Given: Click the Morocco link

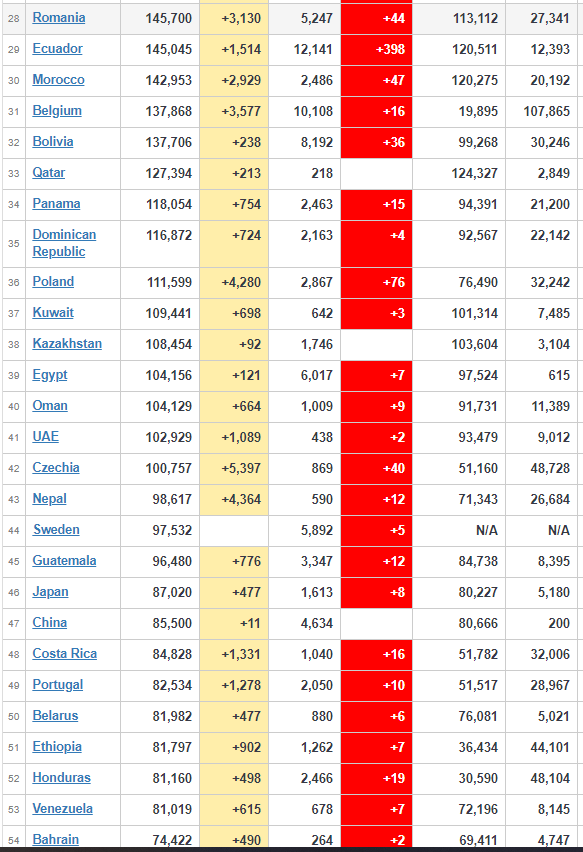Looking at the screenshot, I should click(x=58, y=80).
